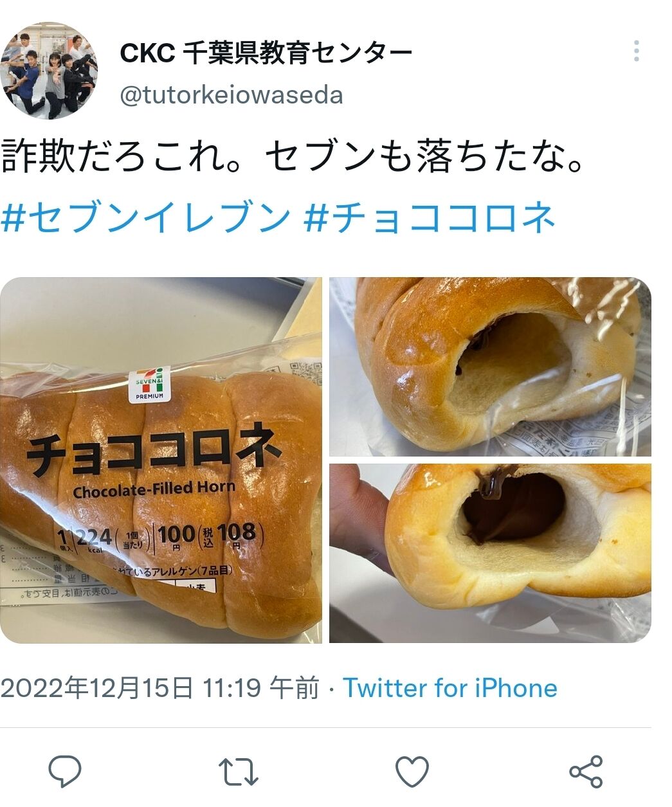Click the Twitter for iPhone source link
Image resolution: width=672 pixels, height=807 pixels.
[x=450, y=688]
